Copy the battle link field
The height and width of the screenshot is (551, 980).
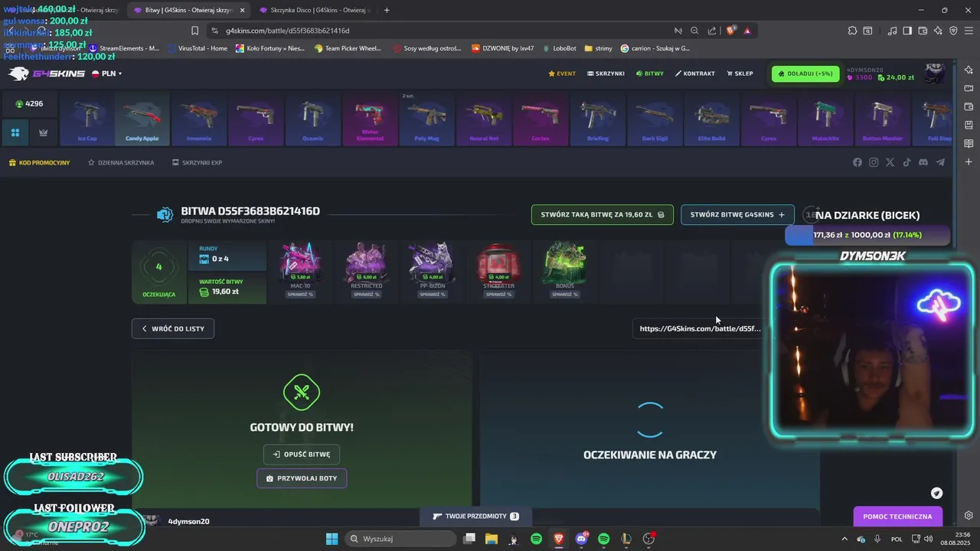[700, 328]
